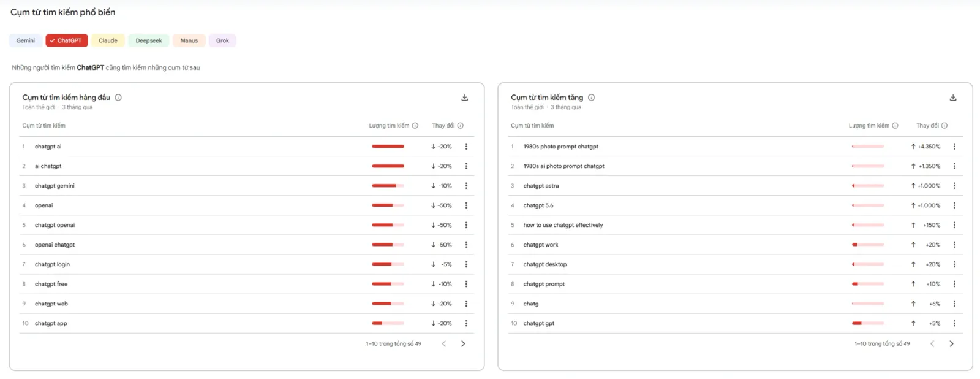Open more options for chatgpt ai row
Screen dimensions: 980x379
466,147
